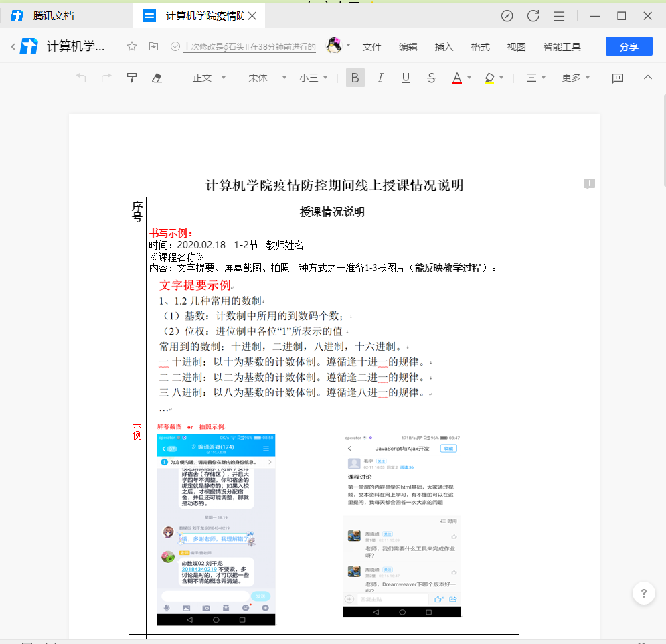Click the format painter icon
The height and width of the screenshot is (644, 666).
[x=132, y=78]
